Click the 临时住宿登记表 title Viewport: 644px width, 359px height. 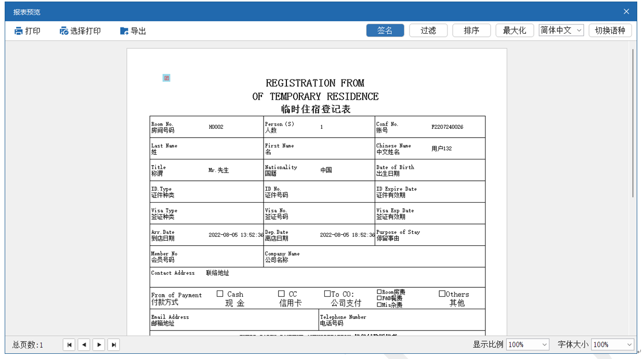(316, 110)
